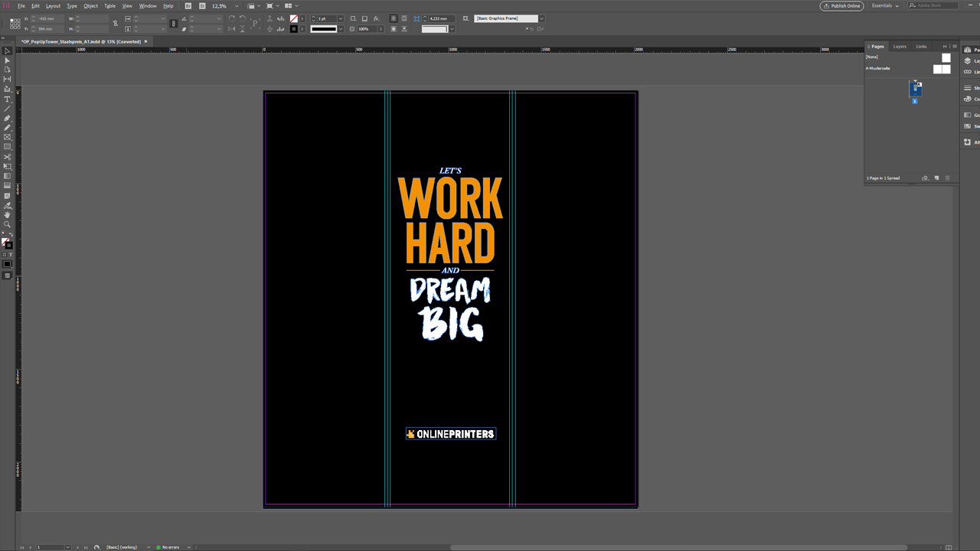Select the A-Musterseite master page thumbnail

click(x=941, y=69)
